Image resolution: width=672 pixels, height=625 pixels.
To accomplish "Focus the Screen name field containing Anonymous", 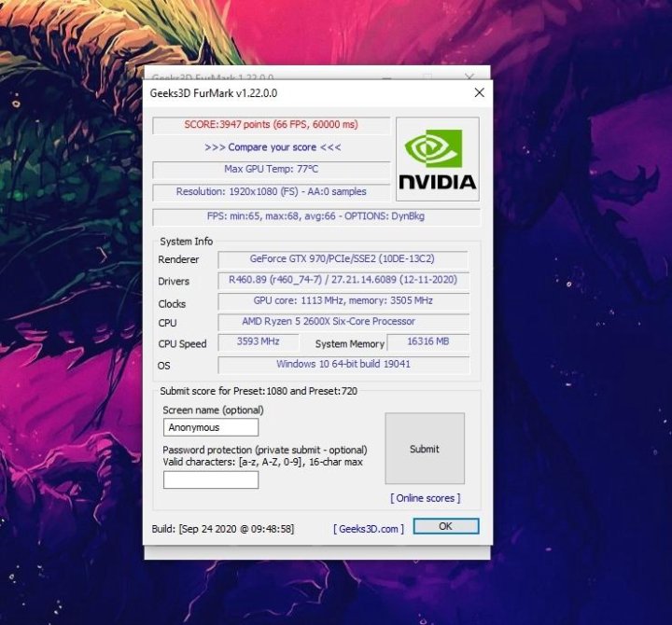I will 211,427.
